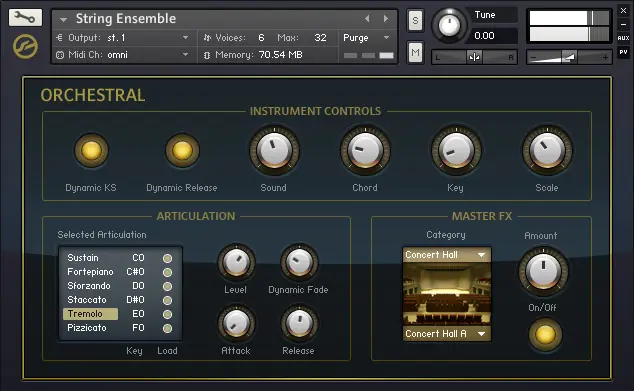Screen dimensions: 634x391
Task: Toggle the Sustain load indicator
Action: (x=167, y=258)
